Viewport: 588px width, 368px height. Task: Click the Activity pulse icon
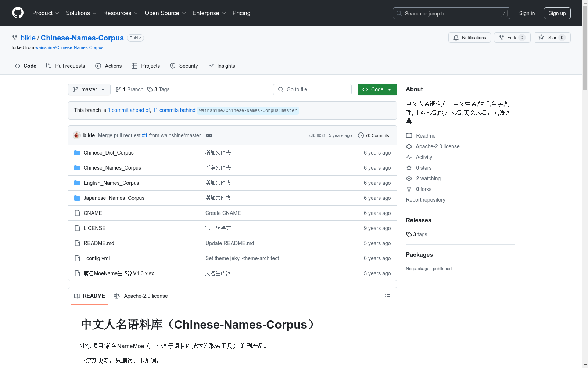click(409, 157)
